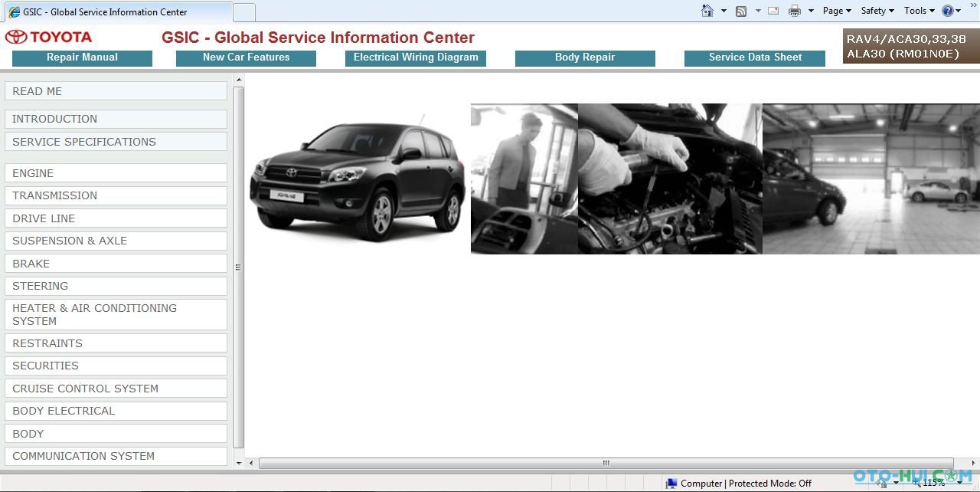Select COMMUNICATION SYSTEM category
The image size is (980, 492).
coord(116,456)
